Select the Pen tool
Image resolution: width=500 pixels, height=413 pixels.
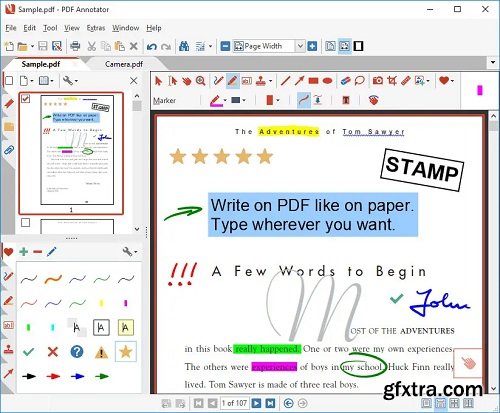(x=218, y=81)
